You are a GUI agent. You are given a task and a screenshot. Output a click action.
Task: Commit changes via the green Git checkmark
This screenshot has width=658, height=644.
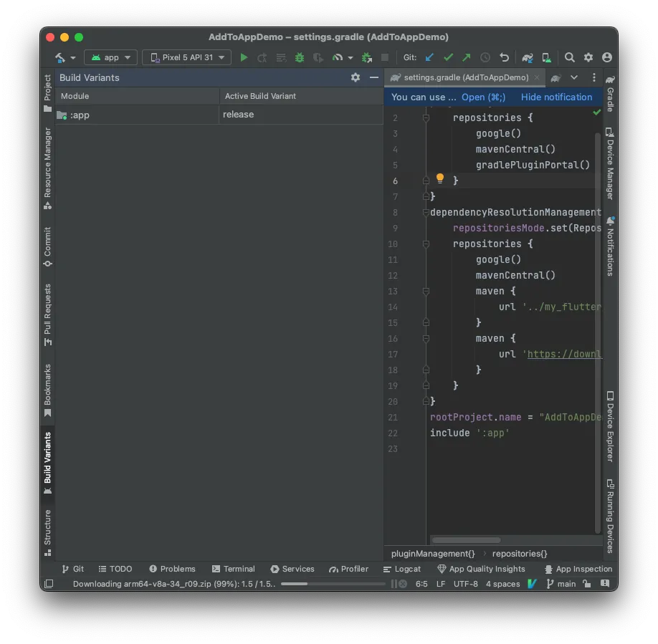[x=447, y=57]
